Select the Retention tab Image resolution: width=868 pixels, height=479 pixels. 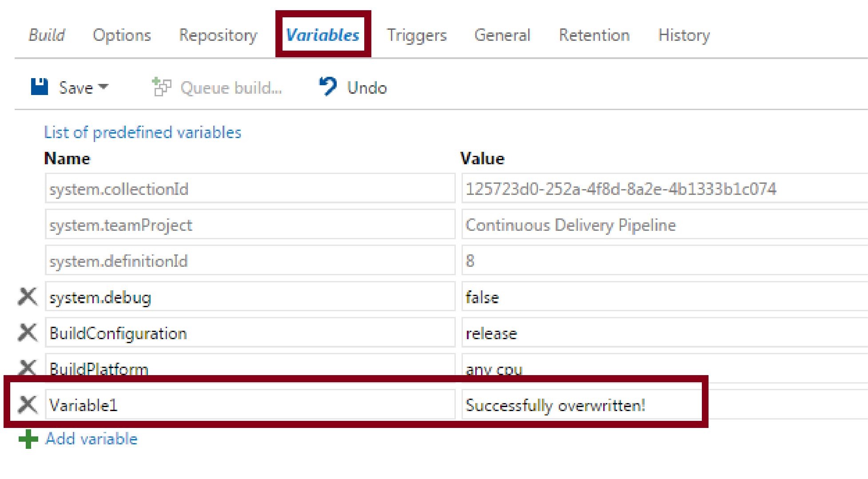(x=594, y=35)
